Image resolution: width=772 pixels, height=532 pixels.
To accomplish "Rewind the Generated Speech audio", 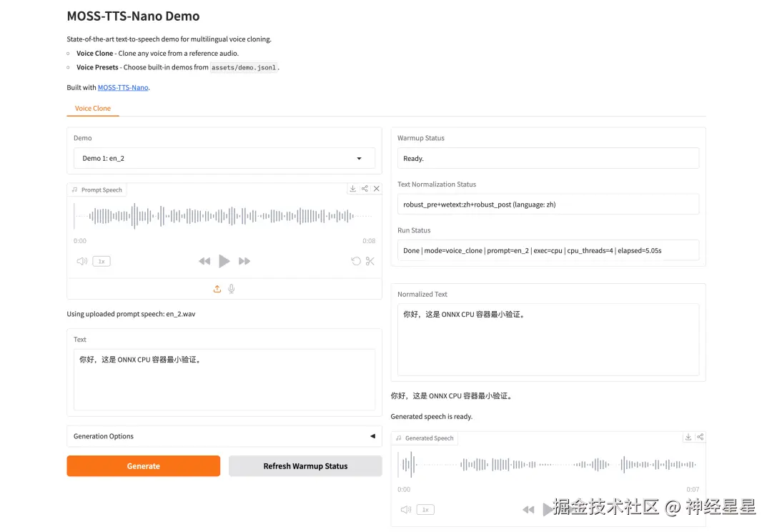I will [x=528, y=509].
